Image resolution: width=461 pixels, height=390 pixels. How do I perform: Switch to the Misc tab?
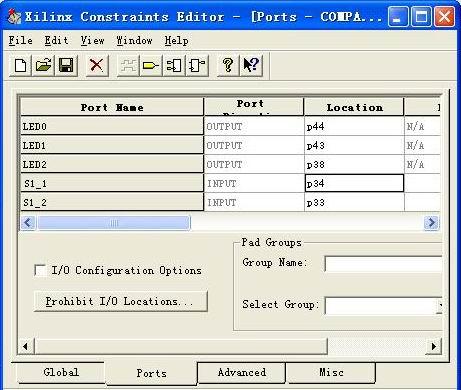(331, 372)
